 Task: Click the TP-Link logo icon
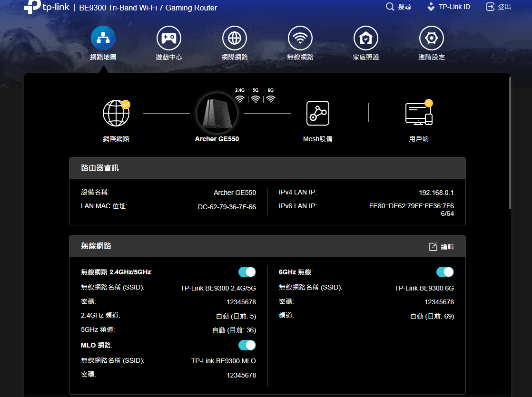click(x=32, y=7)
